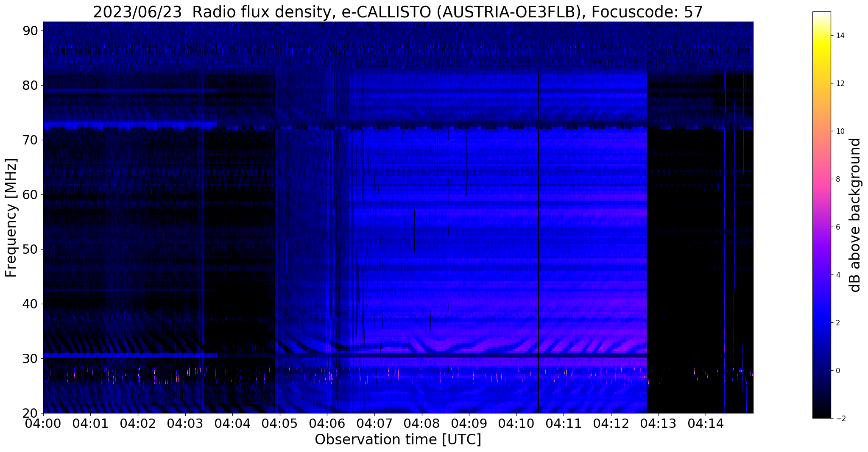Click the 04:09 time tick label

click(469, 423)
